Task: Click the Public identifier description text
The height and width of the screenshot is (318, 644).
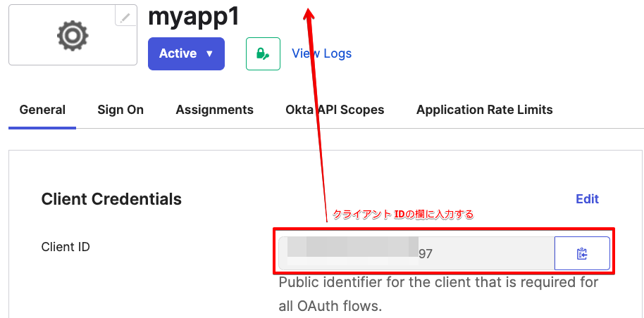Action: [438, 294]
